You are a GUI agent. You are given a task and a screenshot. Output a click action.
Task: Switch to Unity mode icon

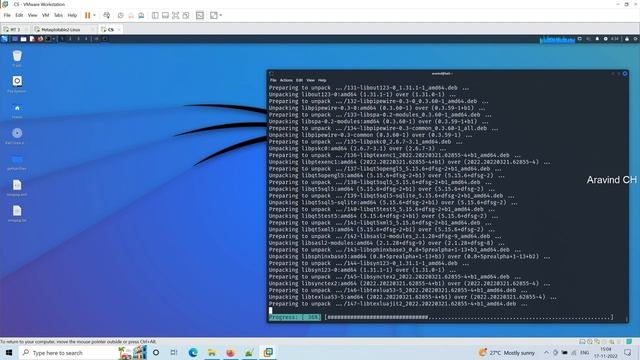[186, 16]
